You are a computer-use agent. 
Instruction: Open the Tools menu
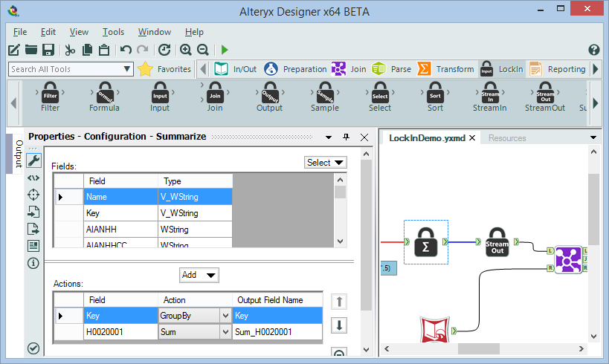click(113, 32)
